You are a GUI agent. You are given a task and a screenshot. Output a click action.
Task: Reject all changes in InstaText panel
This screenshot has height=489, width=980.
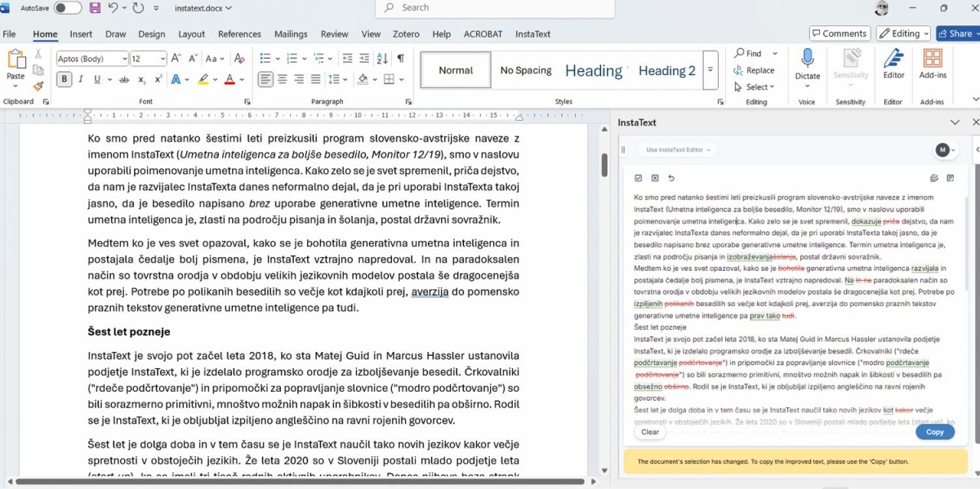[x=655, y=178]
